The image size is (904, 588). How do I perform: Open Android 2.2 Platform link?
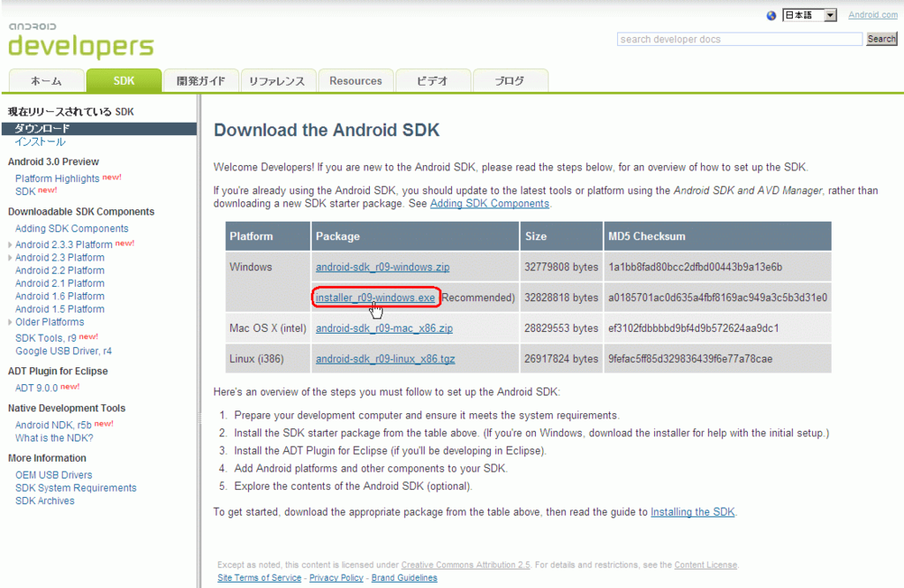coord(60,270)
